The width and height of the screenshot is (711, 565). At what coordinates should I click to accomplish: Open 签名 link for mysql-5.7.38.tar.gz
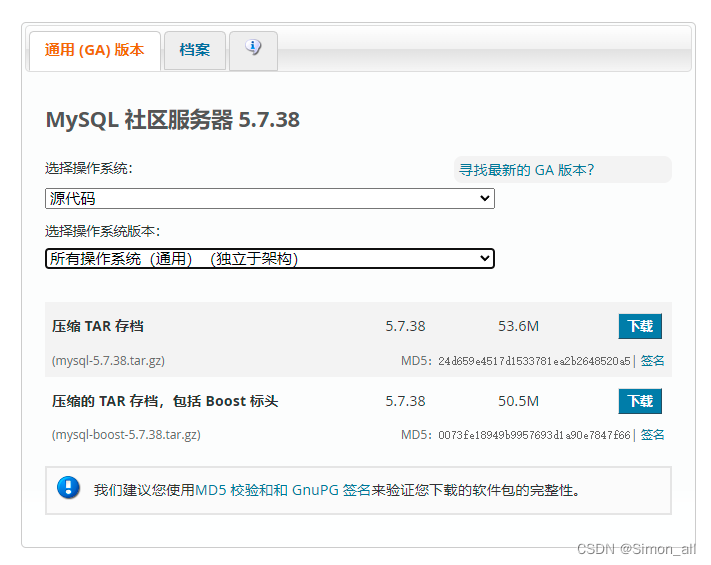coord(653,361)
